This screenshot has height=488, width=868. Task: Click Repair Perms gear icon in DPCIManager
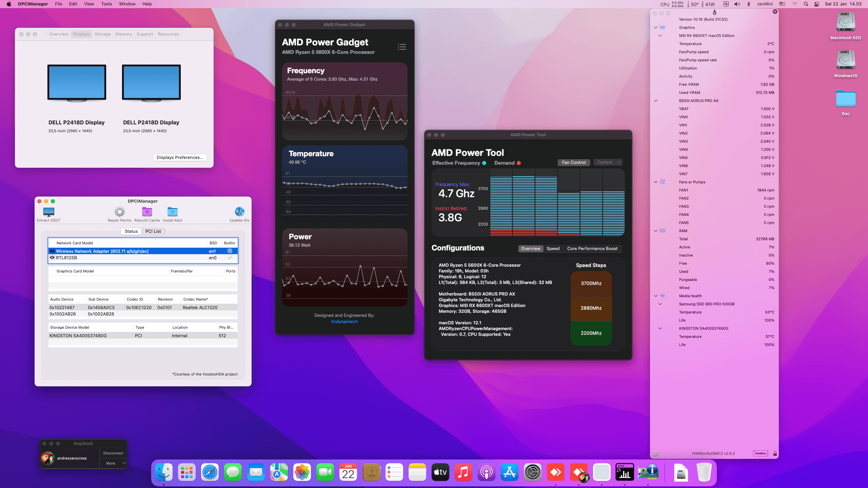click(x=119, y=212)
